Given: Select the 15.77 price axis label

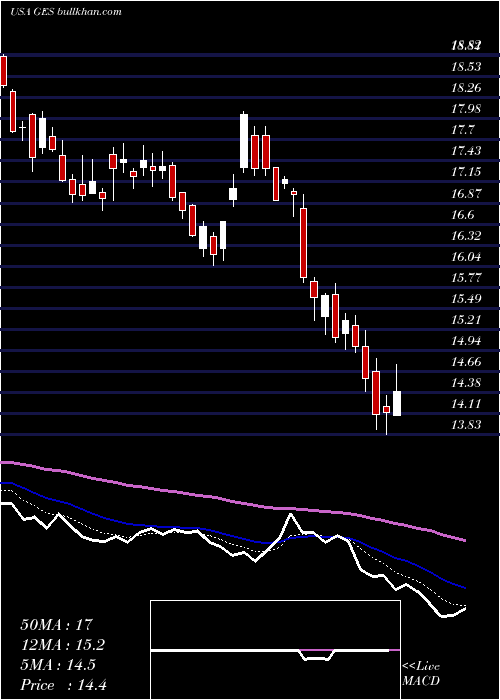Looking at the screenshot, I should [467, 277].
